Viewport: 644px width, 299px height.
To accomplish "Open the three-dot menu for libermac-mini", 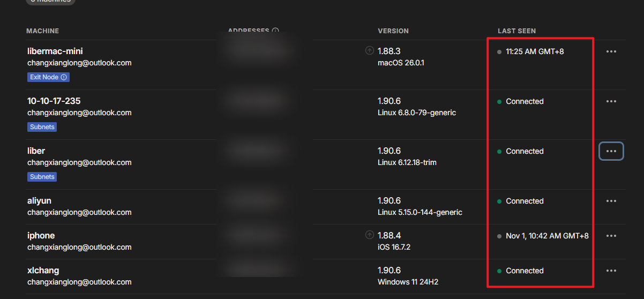I will click(611, 51).
